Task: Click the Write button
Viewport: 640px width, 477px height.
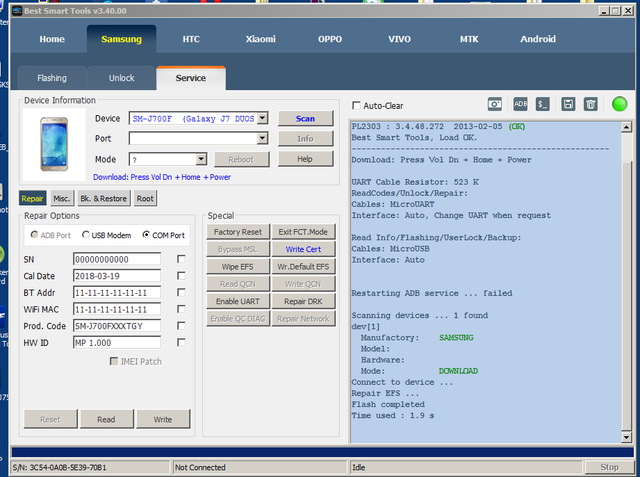Action: click(x=163, y=419)
